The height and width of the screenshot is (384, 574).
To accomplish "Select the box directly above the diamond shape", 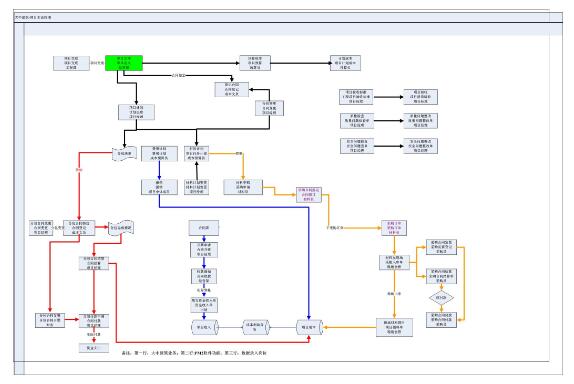I will point(441,276).
